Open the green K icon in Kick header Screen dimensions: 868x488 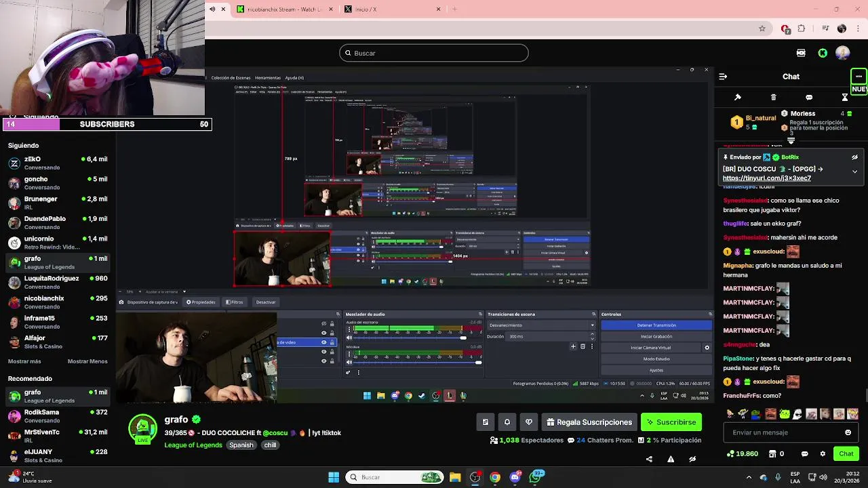coord(823,53)
